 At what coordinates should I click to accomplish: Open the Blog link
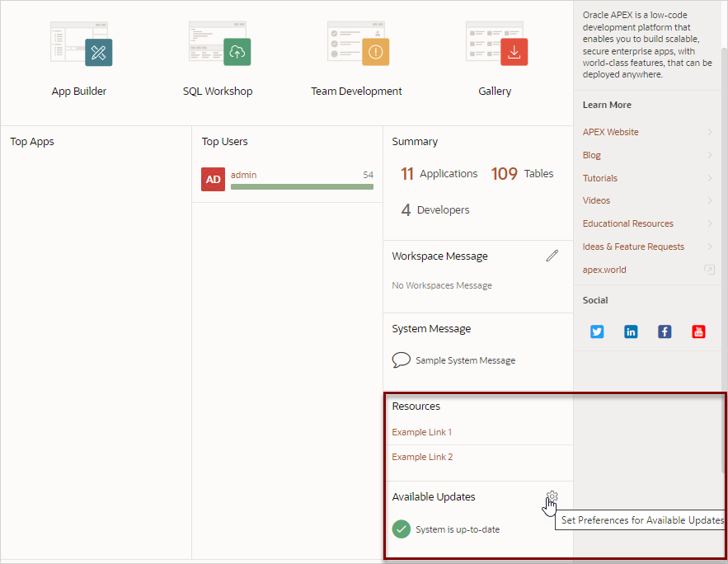click(x=591, y=155)
